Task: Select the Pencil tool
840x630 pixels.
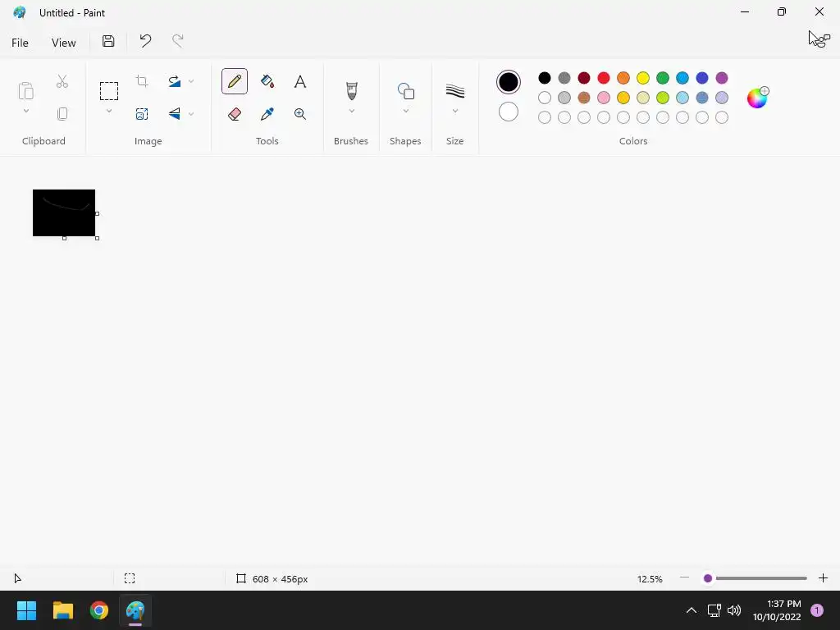Action: pos(234,81)
